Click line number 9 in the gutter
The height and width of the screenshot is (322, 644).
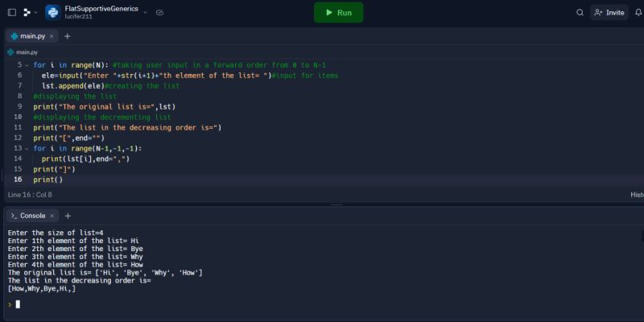click(19, 107)
